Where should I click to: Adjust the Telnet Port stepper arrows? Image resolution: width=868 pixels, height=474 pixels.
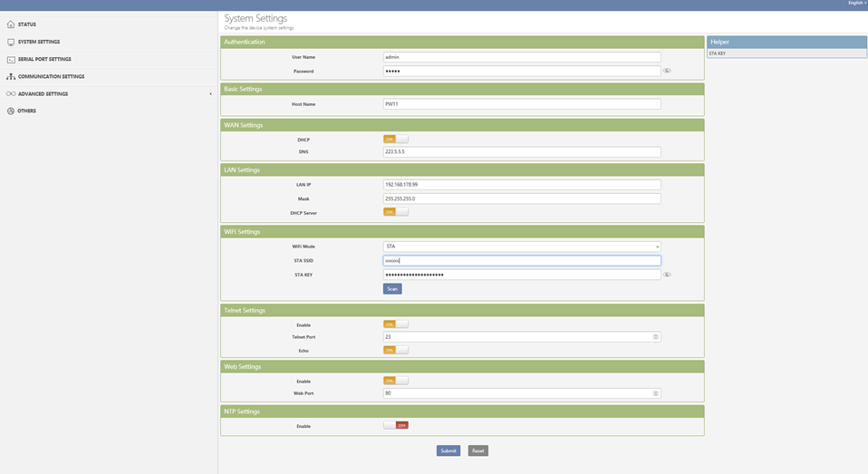[655, 336]
